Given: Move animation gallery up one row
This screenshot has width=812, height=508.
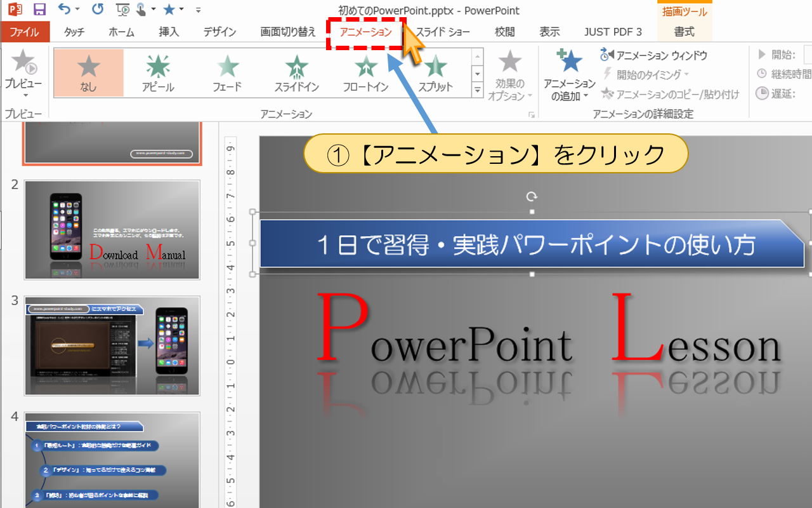Looking at the screenshot, I should point(478,57).
